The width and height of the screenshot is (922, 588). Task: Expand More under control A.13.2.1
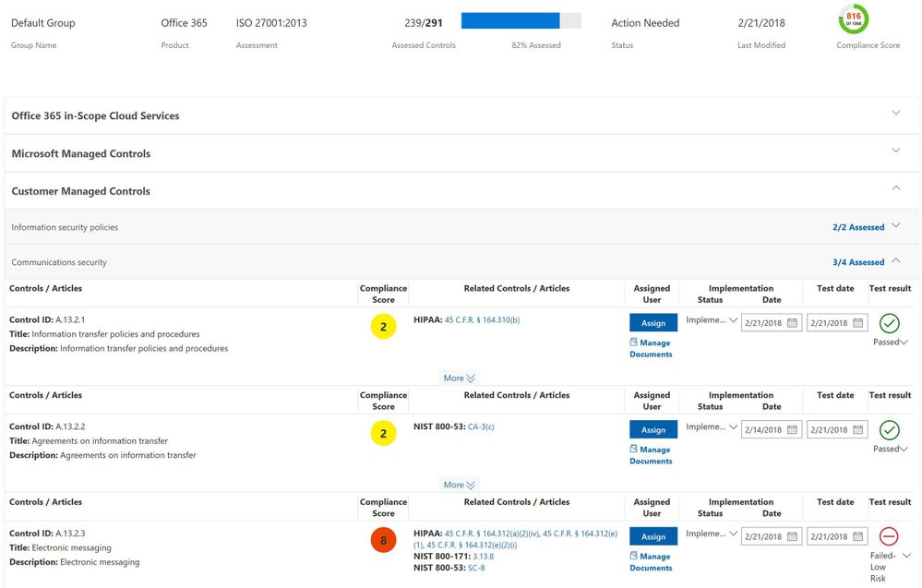[x=460, y=378]
